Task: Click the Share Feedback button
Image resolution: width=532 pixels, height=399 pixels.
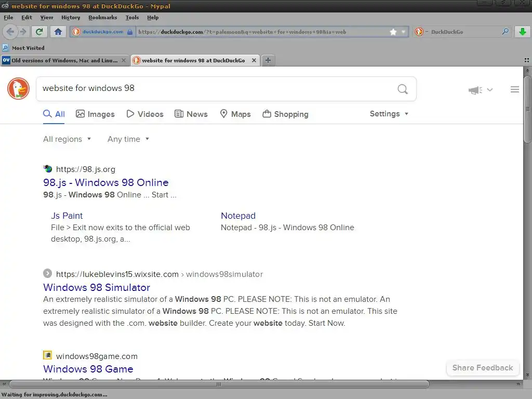Action: 483,368
